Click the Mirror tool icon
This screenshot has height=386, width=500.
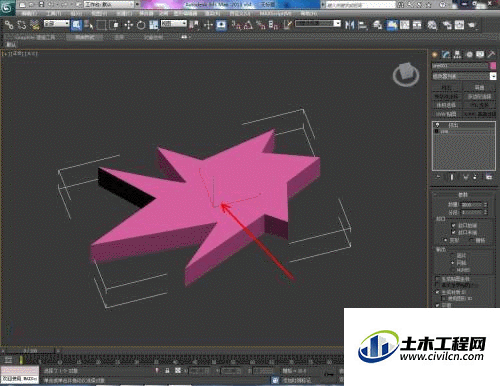[x=349, y=25]
